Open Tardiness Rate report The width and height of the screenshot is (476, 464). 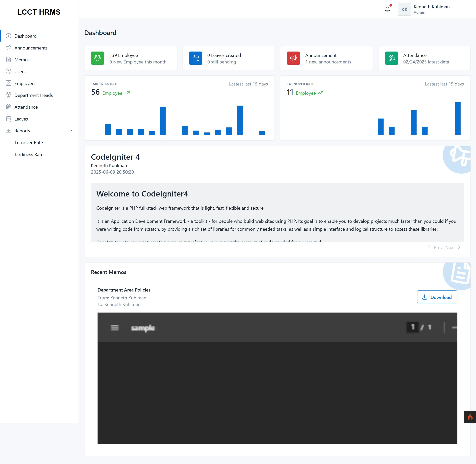click(29, 155)
